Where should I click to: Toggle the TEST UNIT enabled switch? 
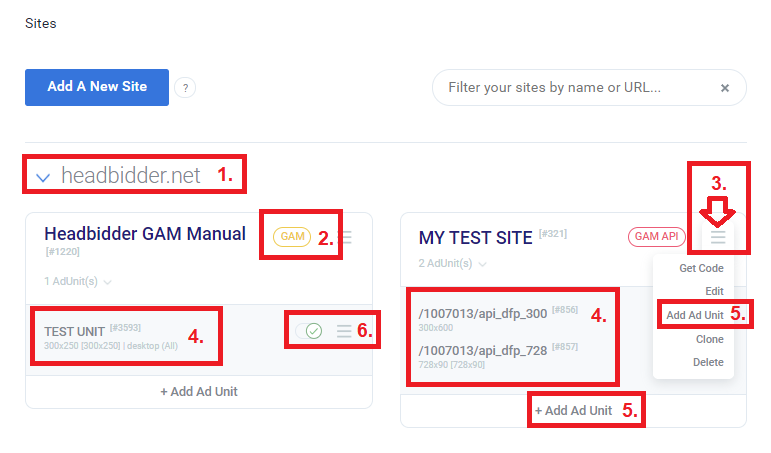pyautogui.click(x=309, y=330)
